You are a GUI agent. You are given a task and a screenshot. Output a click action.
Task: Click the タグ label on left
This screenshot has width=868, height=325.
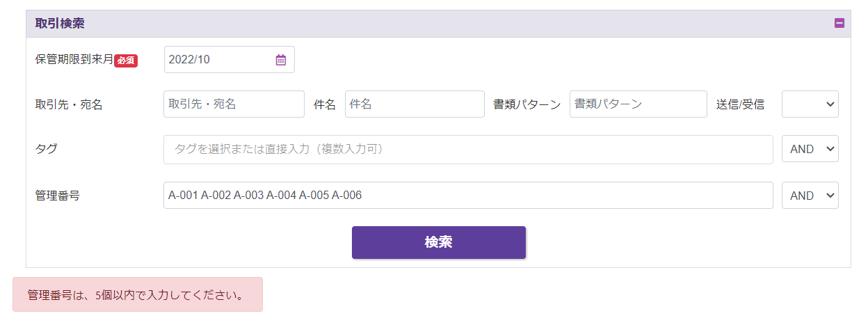[46, 149]
